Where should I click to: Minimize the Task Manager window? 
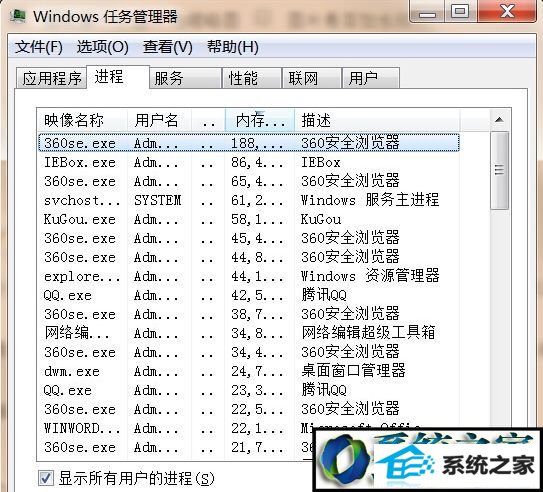click(x=427, y=12)
